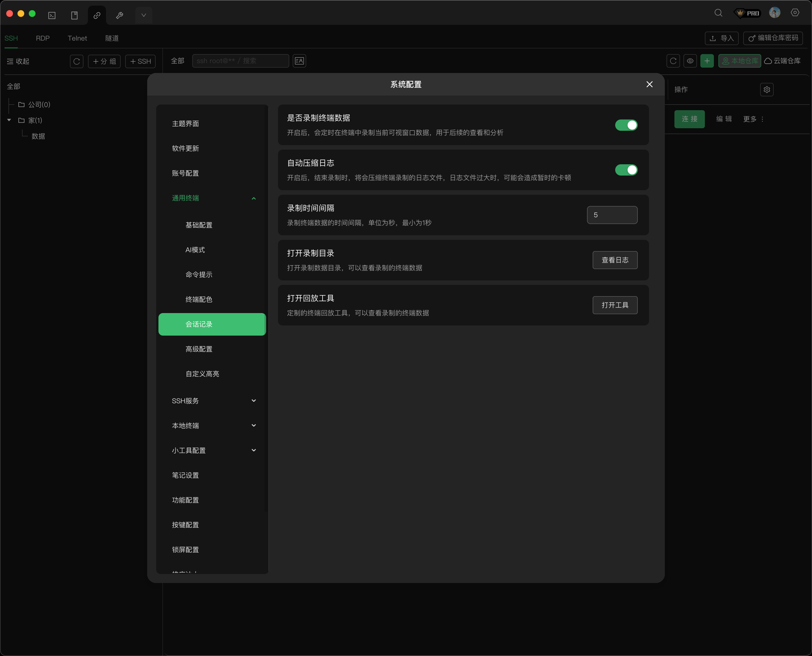Open the PRO crown badge
Screen dimensions: 812x656
click(747, 13)
